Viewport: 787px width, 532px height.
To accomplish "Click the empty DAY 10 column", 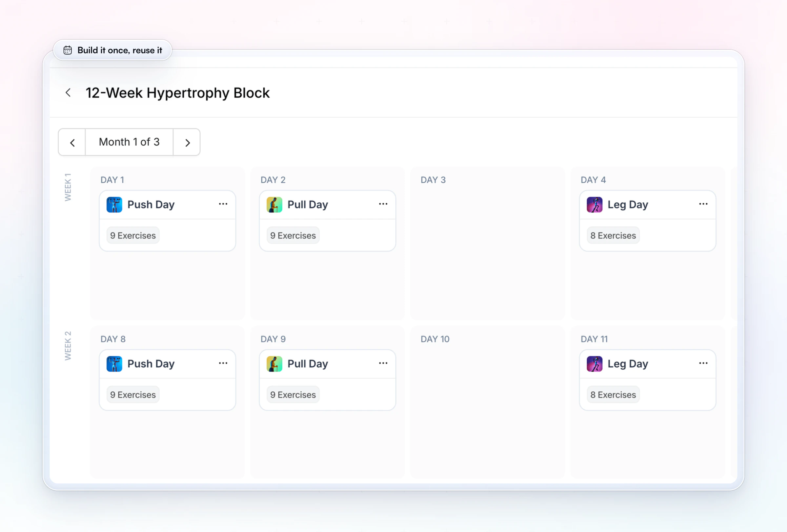I will coord(488,402).
